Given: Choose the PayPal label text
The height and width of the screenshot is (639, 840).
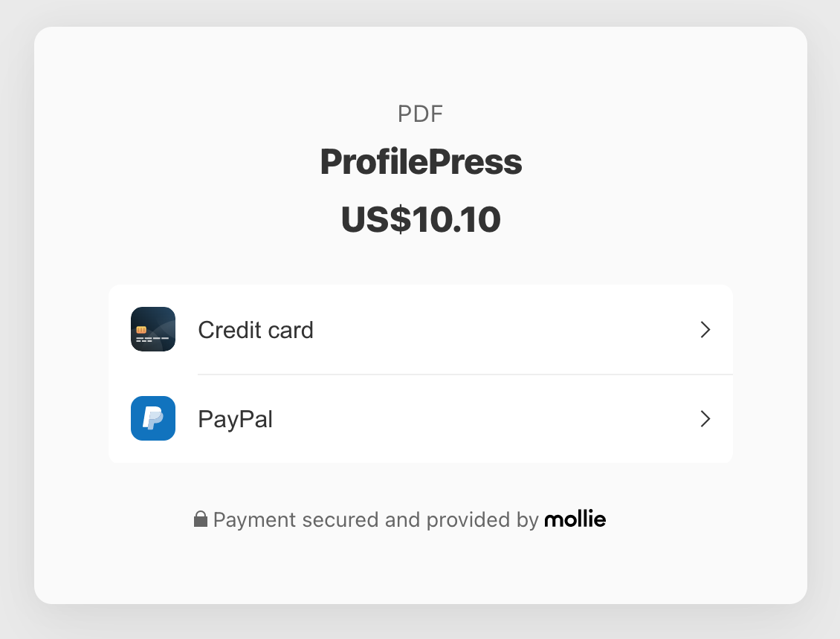Looking at the screenshot, I should click(x=235, y=419).
